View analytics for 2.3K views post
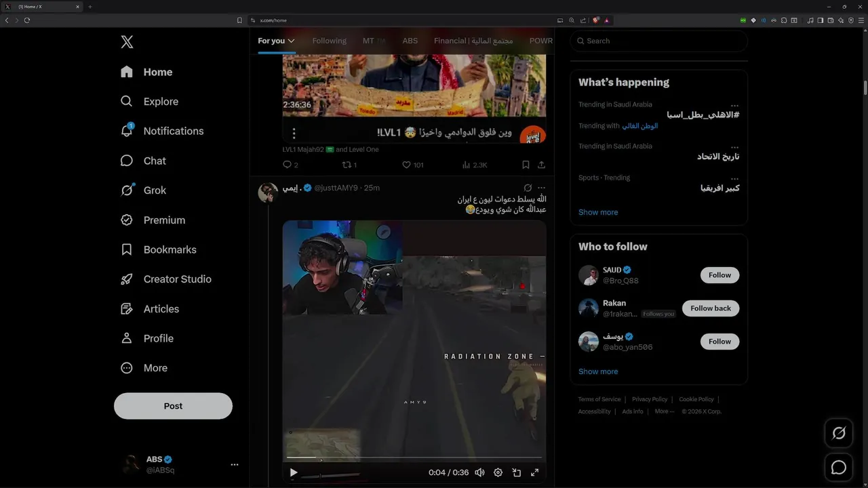 coord(475,165)
